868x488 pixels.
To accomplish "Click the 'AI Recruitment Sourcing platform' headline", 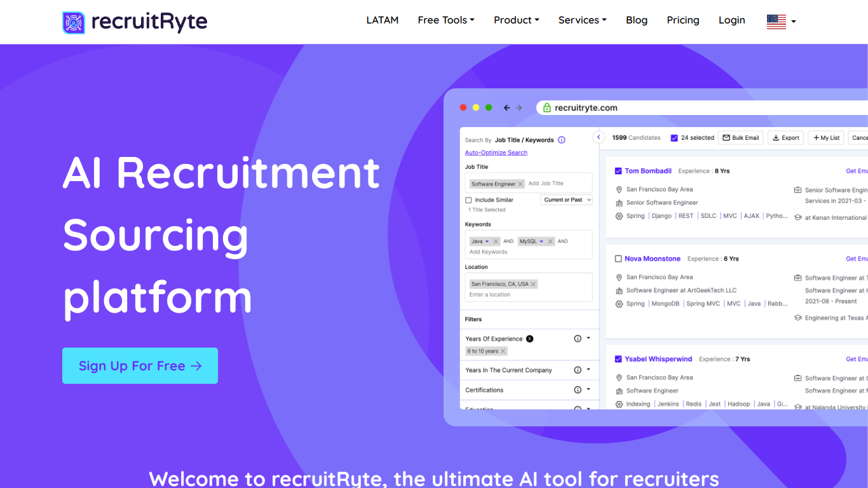I will 221,235.
